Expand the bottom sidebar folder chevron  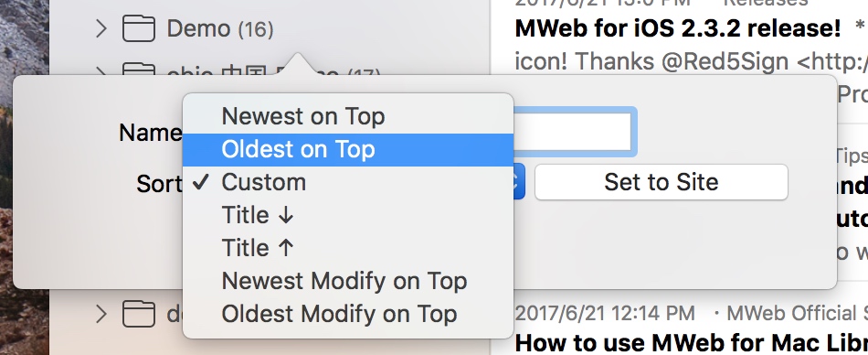[101, 314]
